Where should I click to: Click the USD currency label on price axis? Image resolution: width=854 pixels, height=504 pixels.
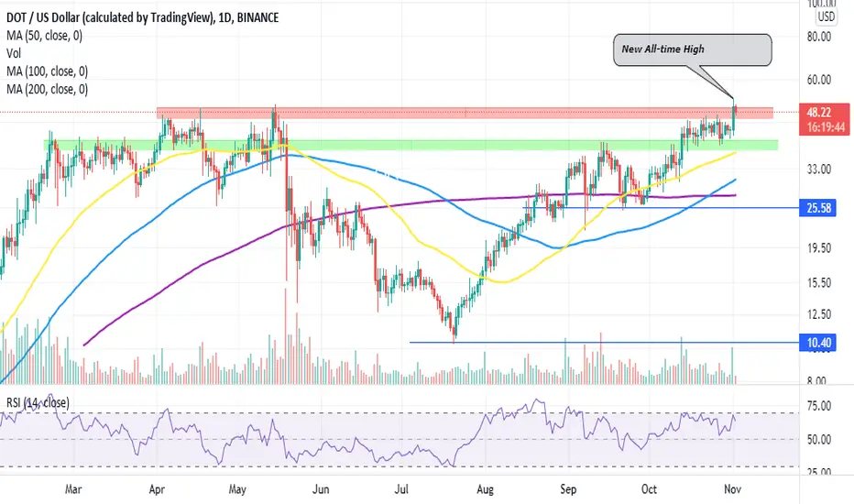[x=826, y=16]
